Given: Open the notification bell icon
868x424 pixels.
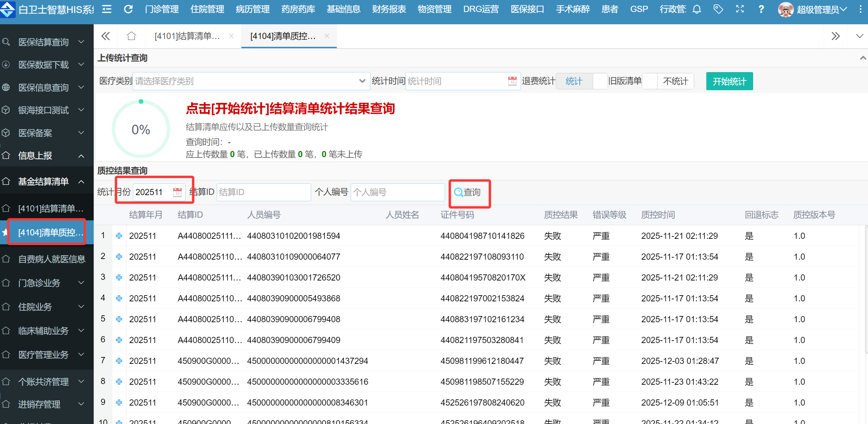Looking at the screenshot, I should tap(697, 9).
